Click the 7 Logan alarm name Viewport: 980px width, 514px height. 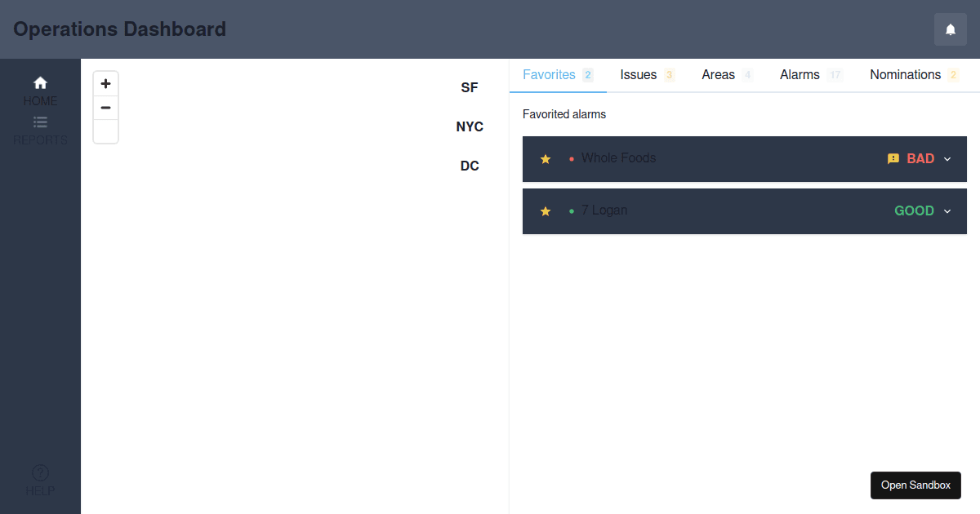(x=604, y=210)
